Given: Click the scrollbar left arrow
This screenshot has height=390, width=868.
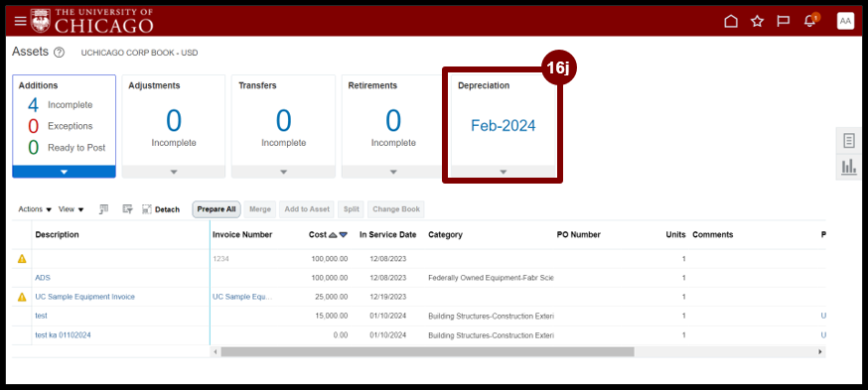Looking at the screenshot, I should tap(217, 352).
